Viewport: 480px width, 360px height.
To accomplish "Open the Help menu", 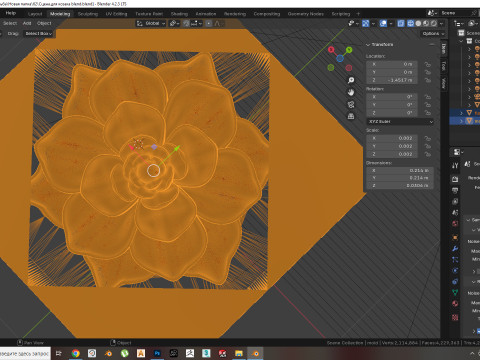I will click(11, 13).
